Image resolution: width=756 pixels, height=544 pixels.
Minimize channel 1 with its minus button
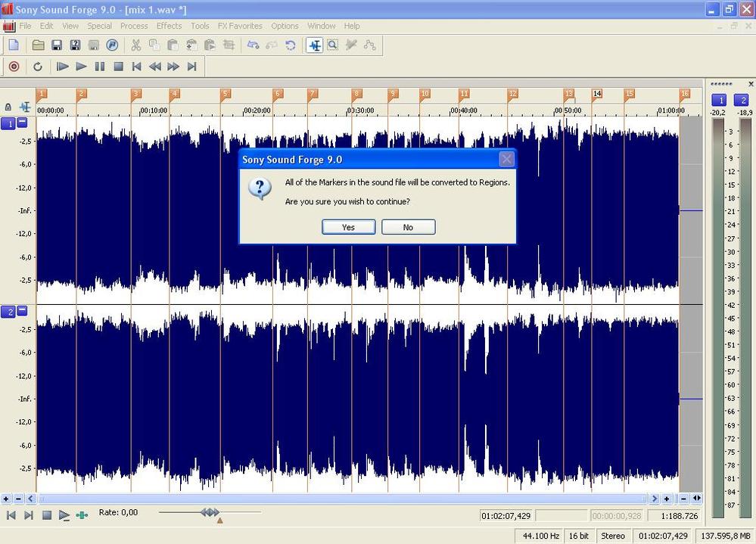[x=22, y=123]
